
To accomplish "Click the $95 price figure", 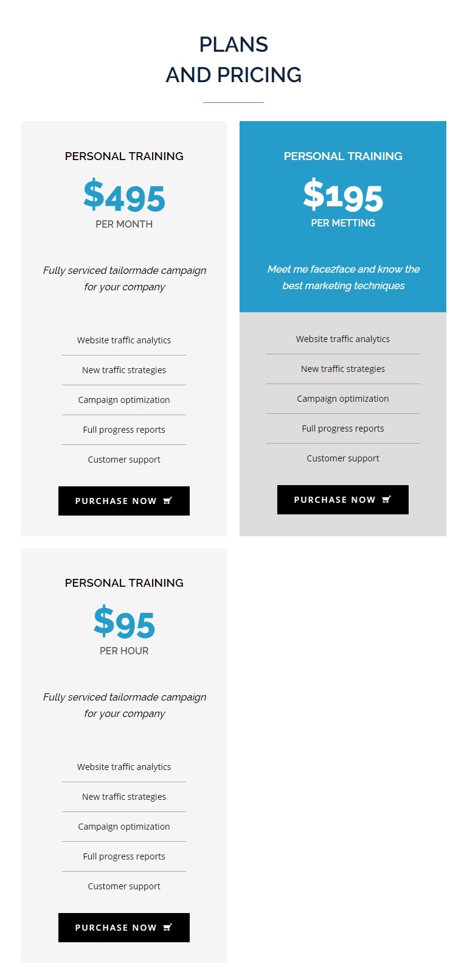I will [x=124, y=623].
